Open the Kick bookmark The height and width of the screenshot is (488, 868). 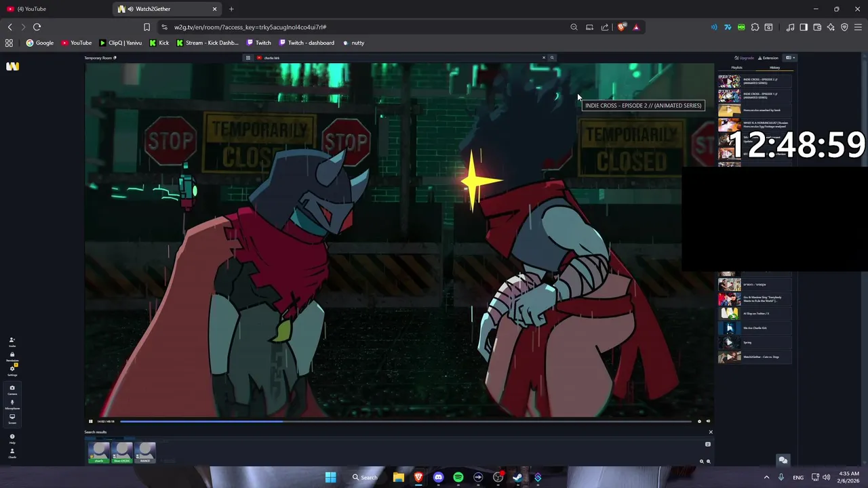click(x=159, y=43)
